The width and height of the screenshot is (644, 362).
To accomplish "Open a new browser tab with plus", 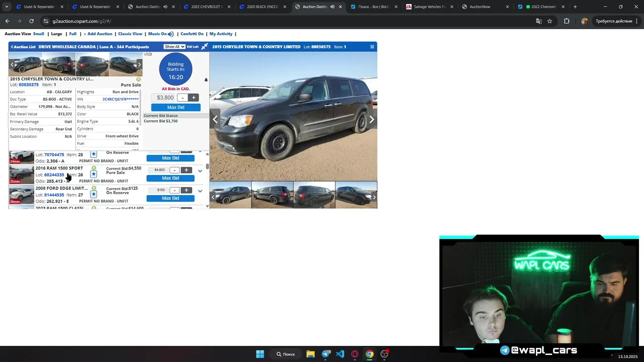I will tap(575, 7).
